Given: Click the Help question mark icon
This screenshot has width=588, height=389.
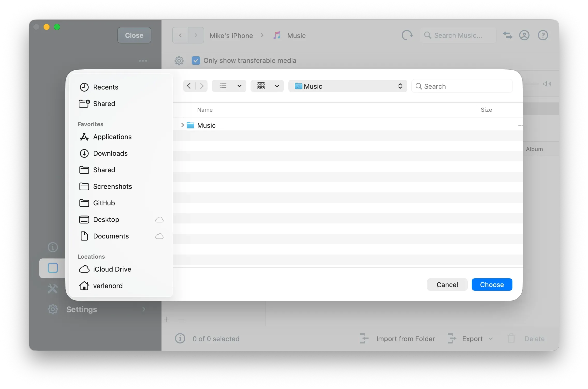Looking at the screenshot, I should click(543, 35).
